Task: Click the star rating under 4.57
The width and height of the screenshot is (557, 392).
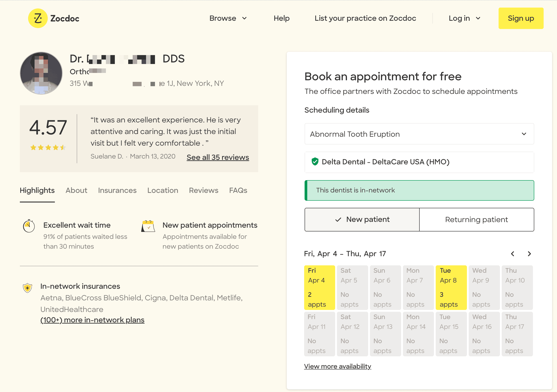Action: click(48, 147)
